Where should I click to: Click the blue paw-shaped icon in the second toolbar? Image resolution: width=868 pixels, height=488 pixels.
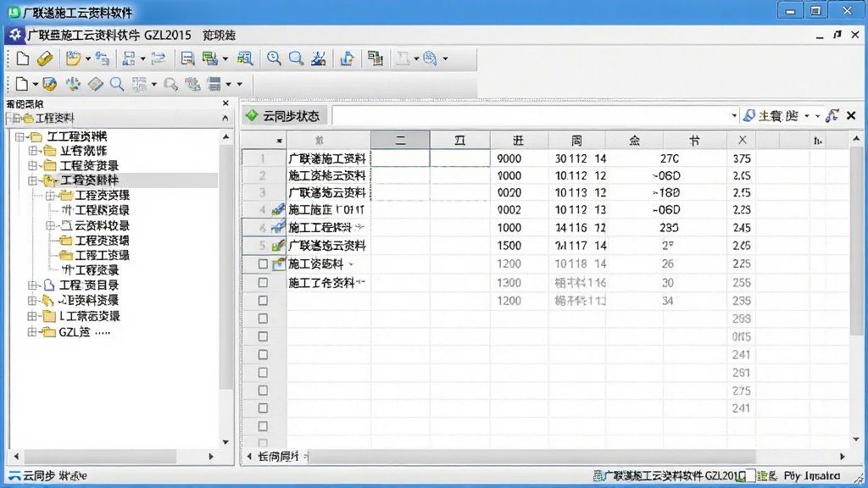pyautogui.click(x=73, y=84)
